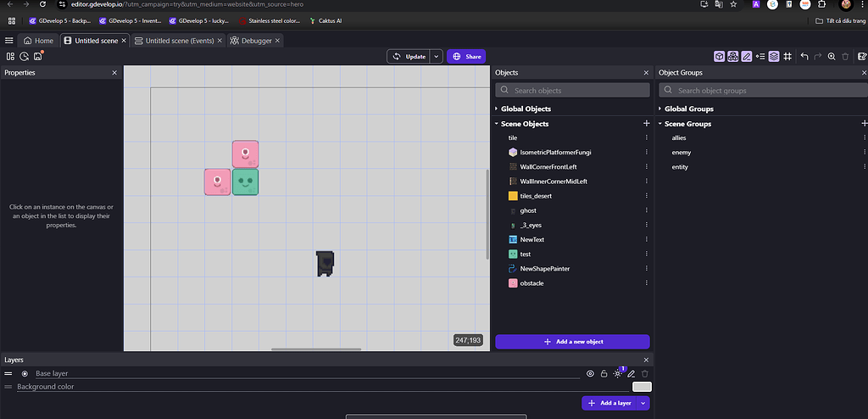This screenshot has width=868, height=419.
Task: Open the main hamburger menu
Action: coord(8,41)
